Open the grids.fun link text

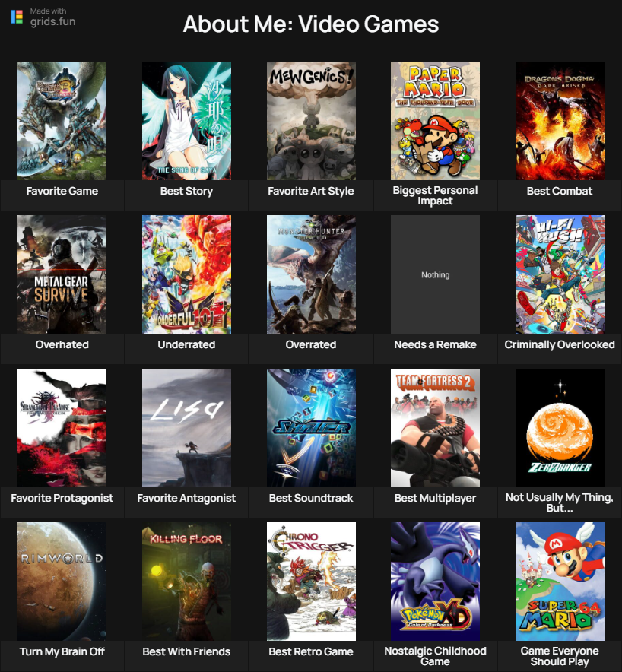52,21
